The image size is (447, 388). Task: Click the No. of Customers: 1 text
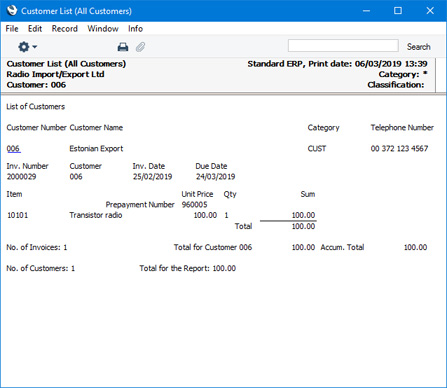[41, 268]
